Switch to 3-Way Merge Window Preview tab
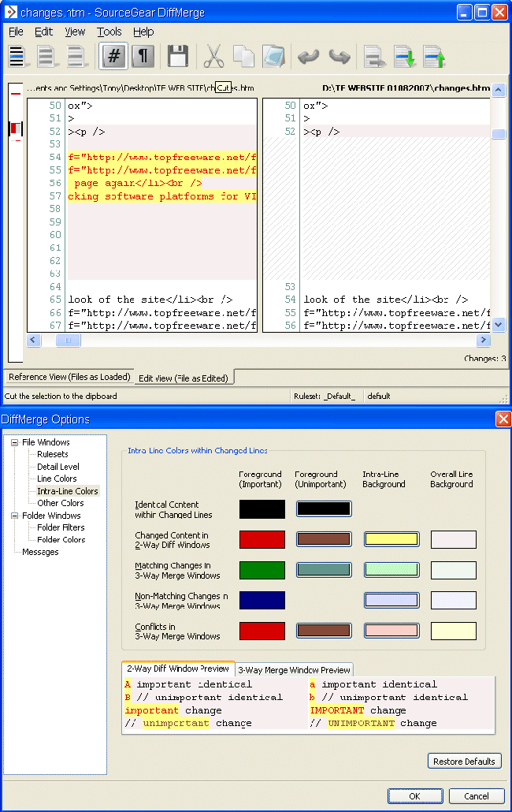The width and height of the screenshot is (512, 812). pos(295,669)
